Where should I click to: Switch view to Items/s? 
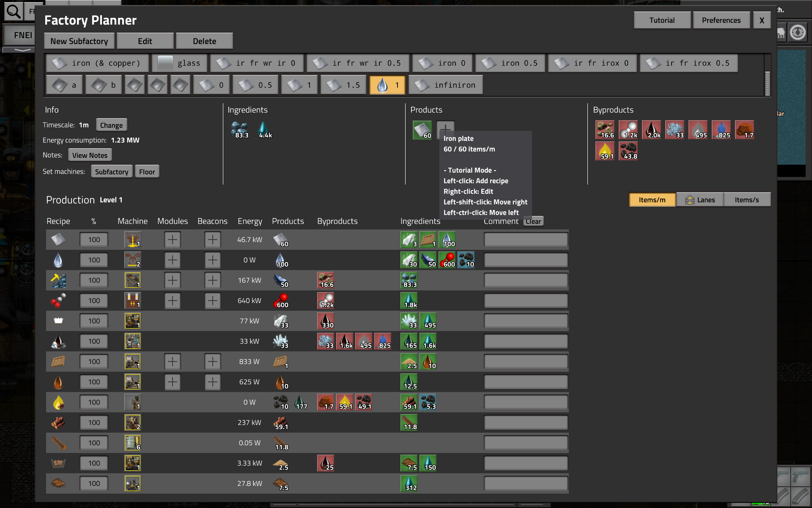coord(746,200)
